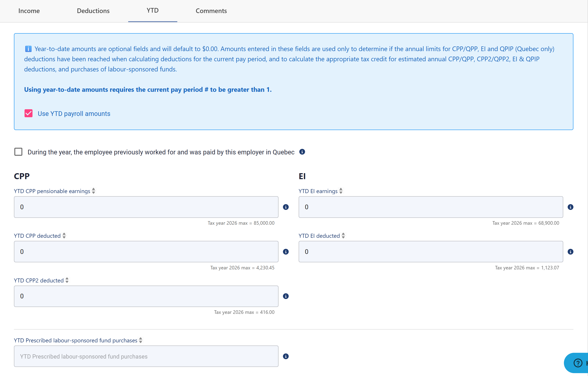Open the help bubble question icon
588x376 pixels.
pyautogui.click(x=578, y=363)
